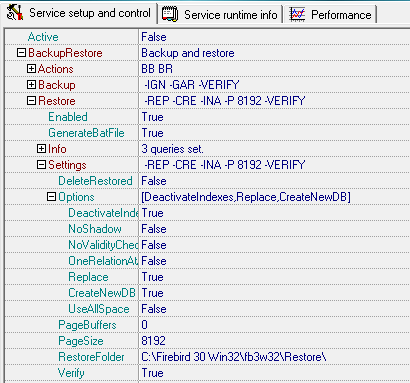
Task: Collapse the Options node
Action: 51,197
